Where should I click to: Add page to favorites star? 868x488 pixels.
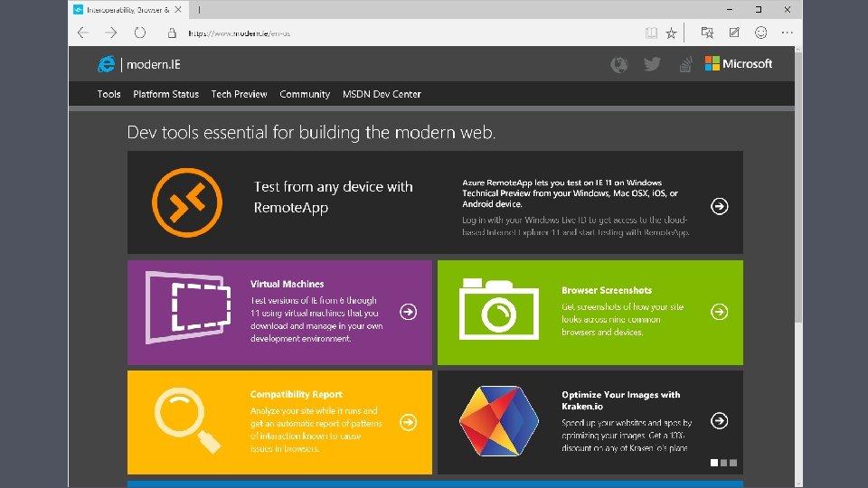click(671, 33)
